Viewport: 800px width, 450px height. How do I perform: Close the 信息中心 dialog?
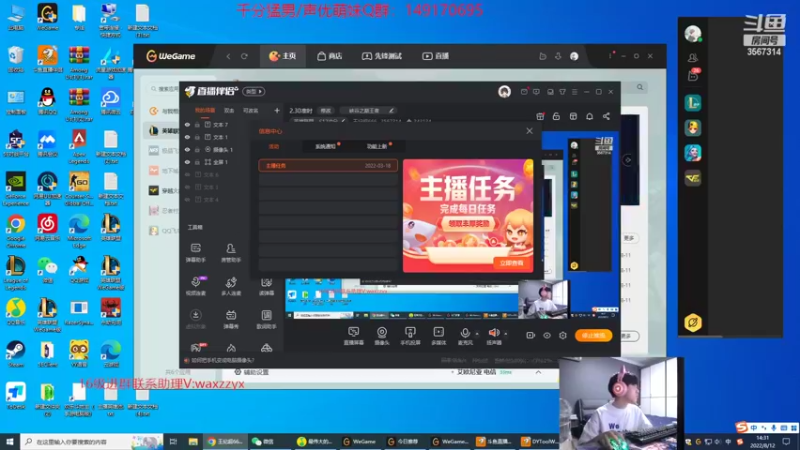tap(529, 131)
